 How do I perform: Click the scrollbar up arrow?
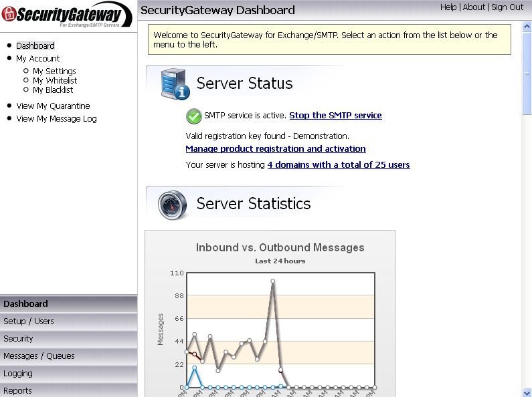click(527, 27)
